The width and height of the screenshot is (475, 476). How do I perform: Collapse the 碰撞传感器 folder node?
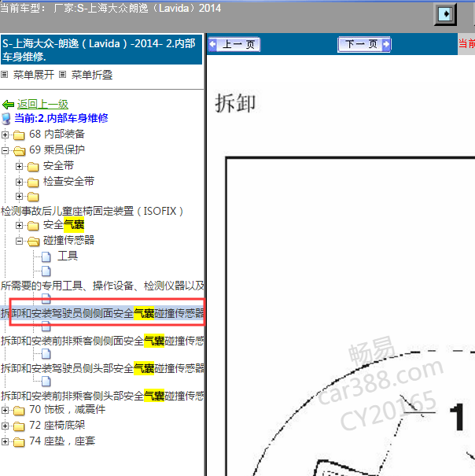click(x=19, y=241)
